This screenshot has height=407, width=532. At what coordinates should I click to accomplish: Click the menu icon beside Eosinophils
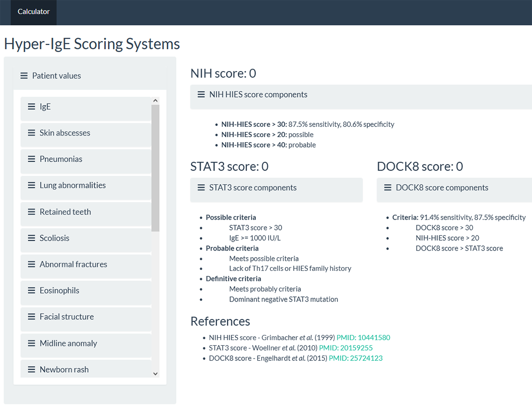click(x=32, y=291)
